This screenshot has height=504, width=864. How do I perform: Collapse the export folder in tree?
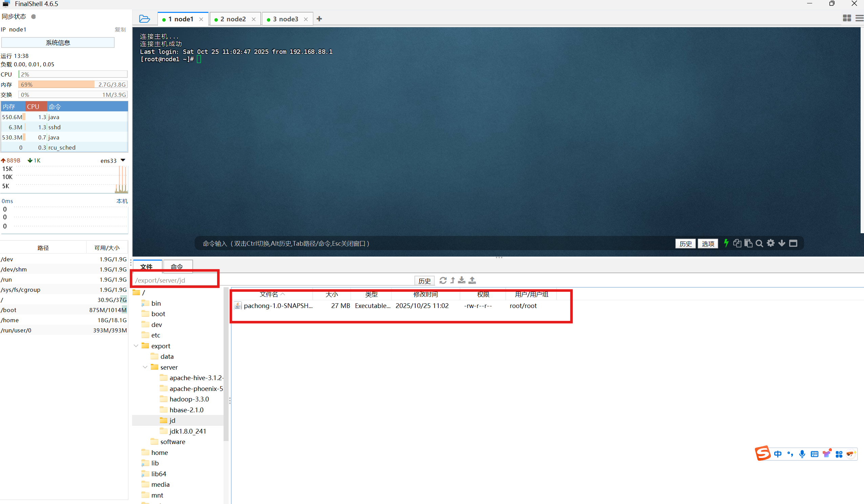point(136,346)
